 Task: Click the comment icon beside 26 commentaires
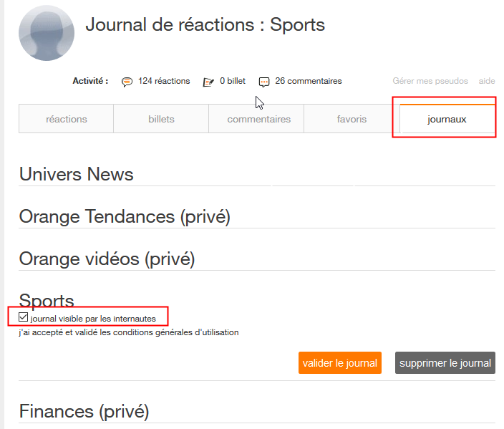click(x=264, y=82)
